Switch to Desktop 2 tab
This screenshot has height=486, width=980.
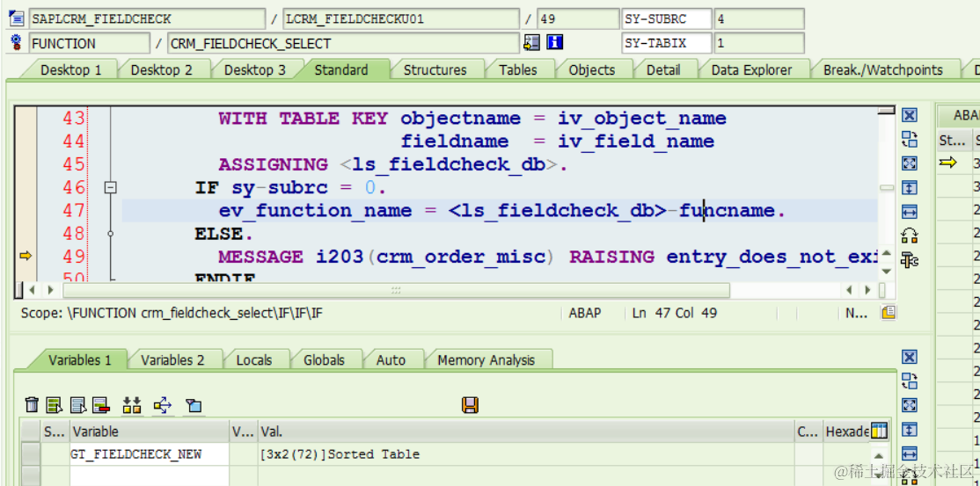[161, 70]
